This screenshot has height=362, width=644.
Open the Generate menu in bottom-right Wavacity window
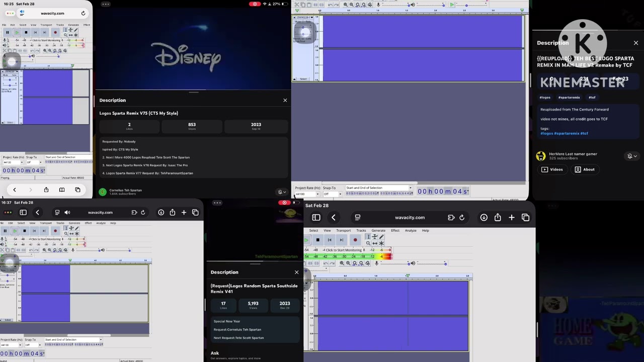[378, 231]
